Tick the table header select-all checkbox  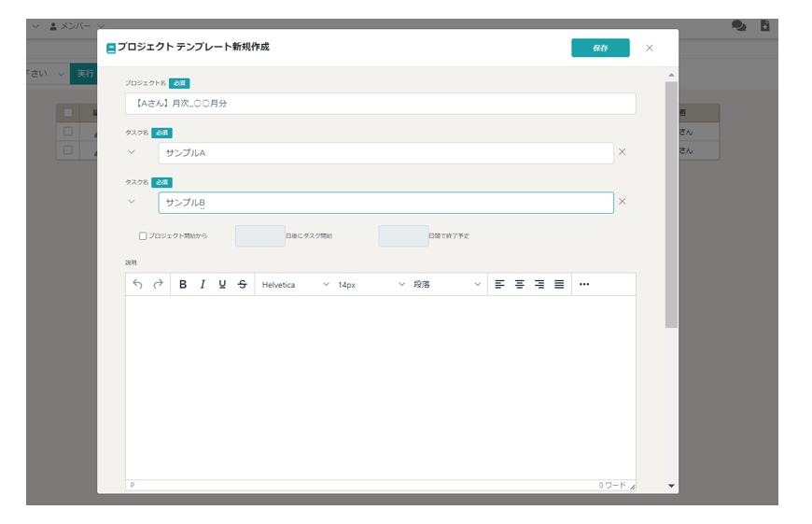pyautogui.click(x=68, y=113)
